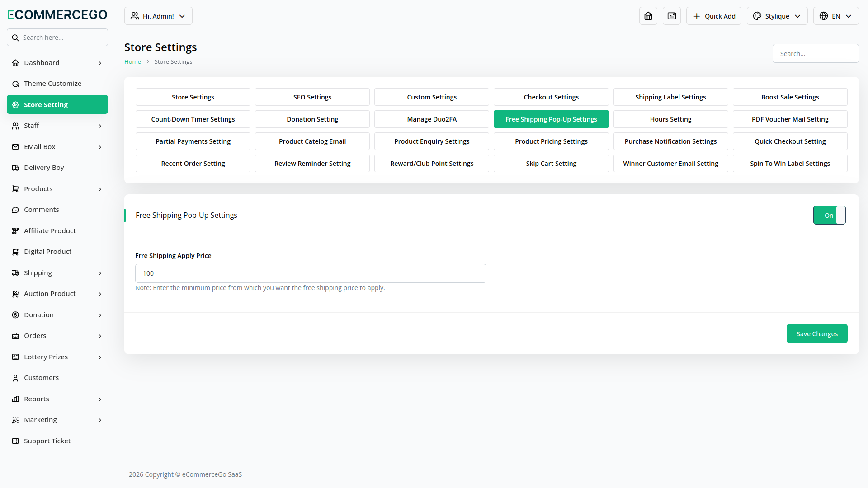
Task: Open Product Pricing Settings tab
Action: [x=551, y=141]
